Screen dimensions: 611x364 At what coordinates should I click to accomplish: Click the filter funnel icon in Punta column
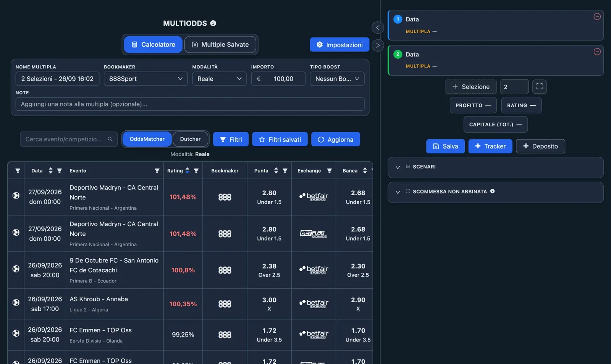tap(285, 171)
